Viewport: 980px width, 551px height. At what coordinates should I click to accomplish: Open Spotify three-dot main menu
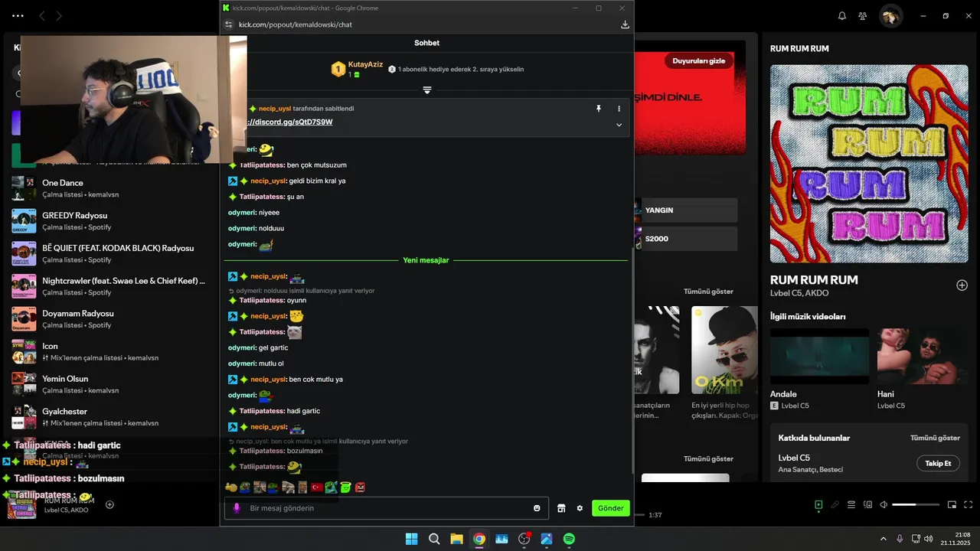[x=18, y=15]
